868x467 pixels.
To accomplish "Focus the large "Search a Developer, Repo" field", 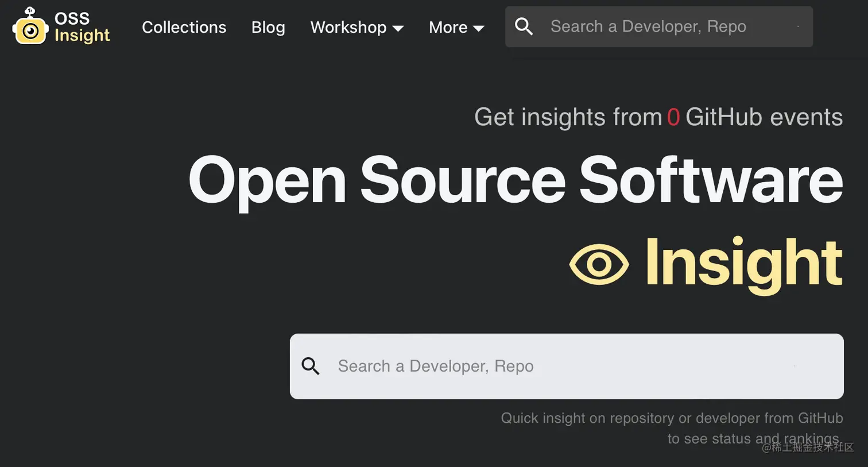I will [563, 366].
